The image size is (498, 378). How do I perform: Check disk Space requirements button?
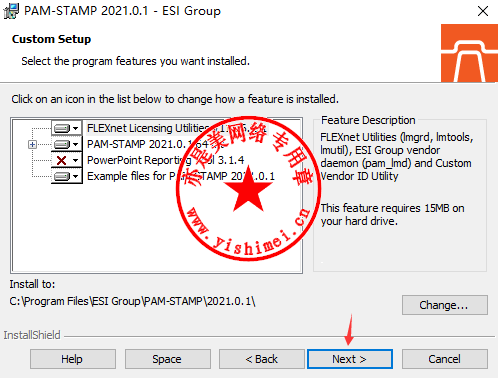tap(168, 359)
